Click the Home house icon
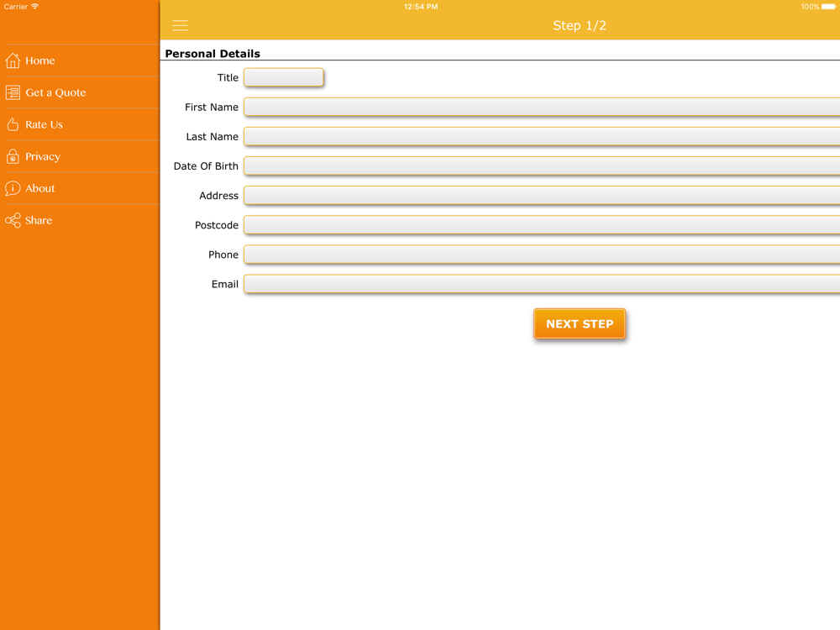 click(x=13, y=60)
